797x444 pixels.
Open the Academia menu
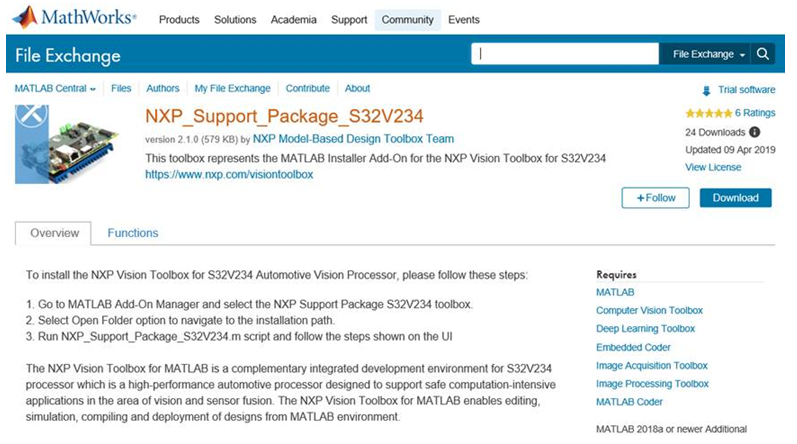coord(293,20)
